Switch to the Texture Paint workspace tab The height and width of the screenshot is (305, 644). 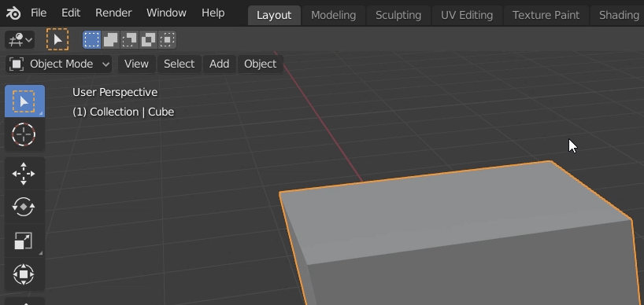pos(546,16)
